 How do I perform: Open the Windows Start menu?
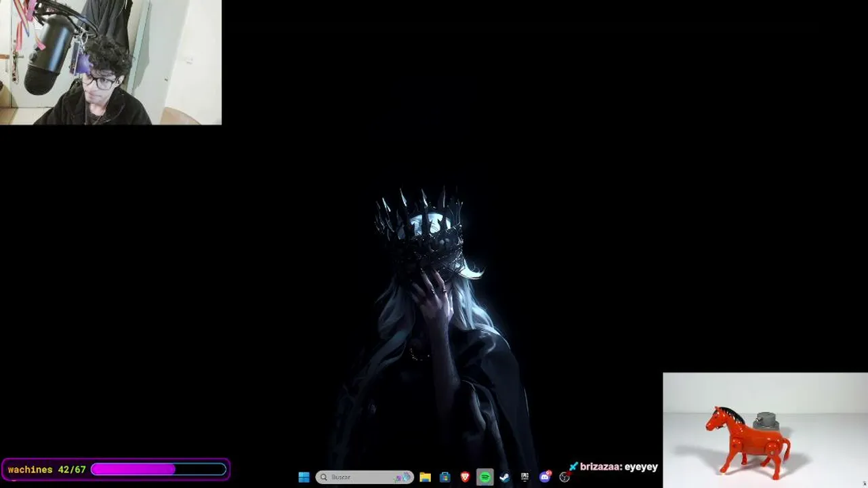coord(304,477)
